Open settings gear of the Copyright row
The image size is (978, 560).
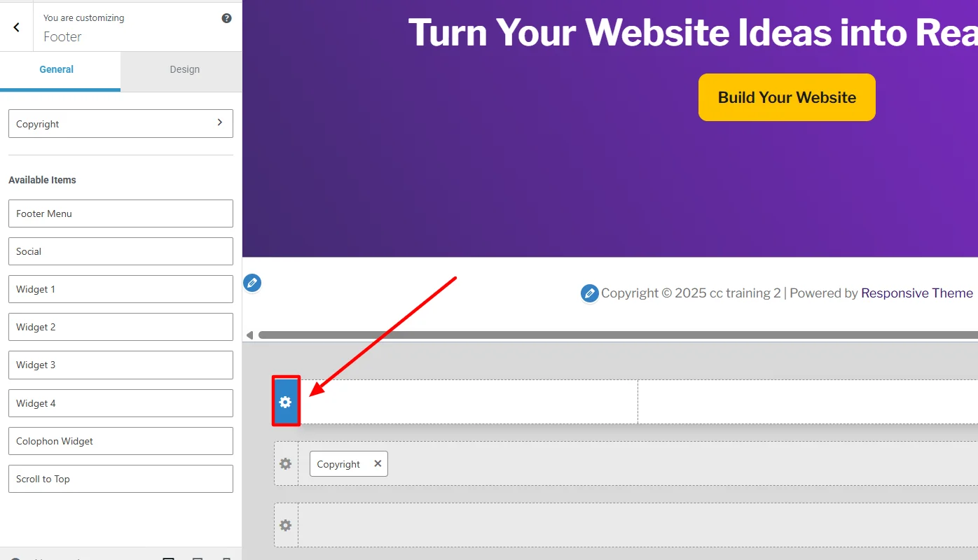(286, 463)
